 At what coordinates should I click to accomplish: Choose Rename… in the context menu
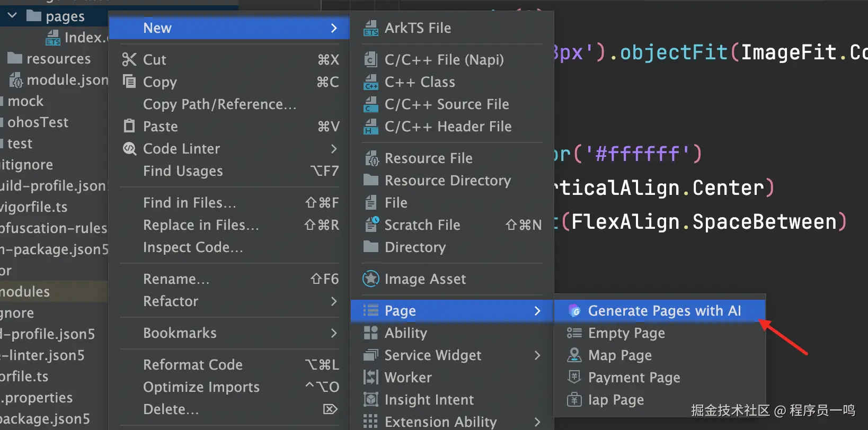(x=176, y=279)
